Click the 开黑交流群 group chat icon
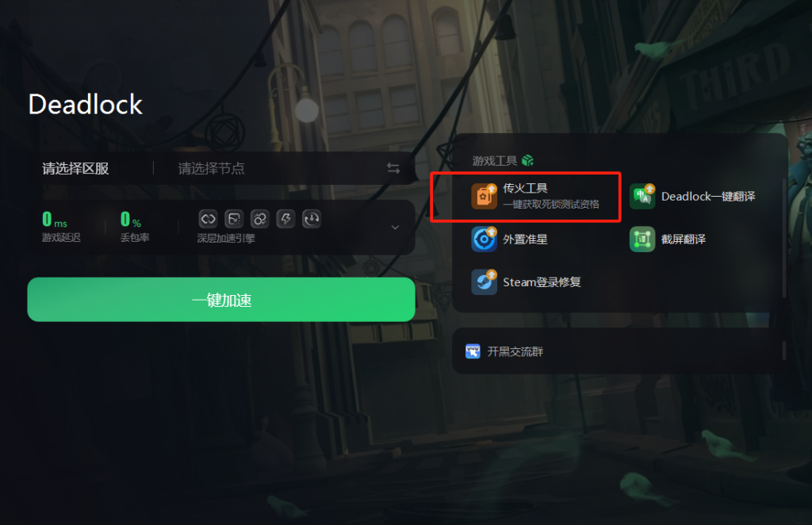 pos(473,351)
